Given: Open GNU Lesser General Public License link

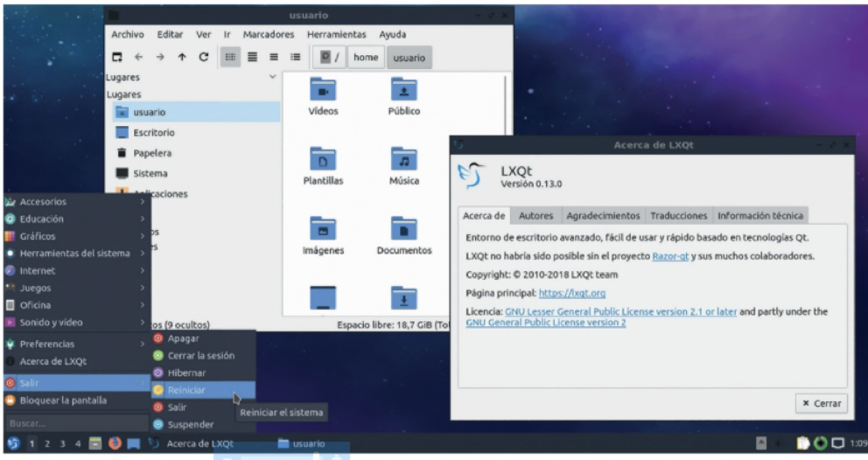Looking at the screenshot, I should click(620, 311).
